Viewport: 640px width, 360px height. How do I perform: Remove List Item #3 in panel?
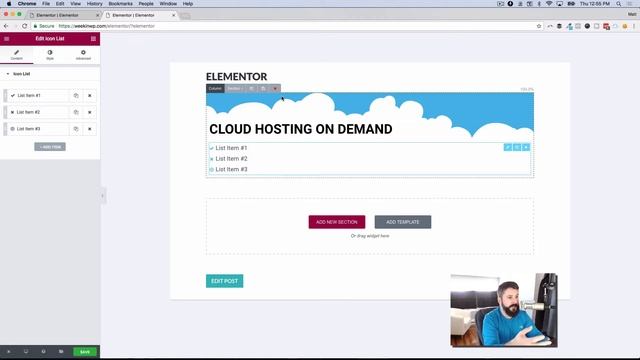tap(90, 129)
